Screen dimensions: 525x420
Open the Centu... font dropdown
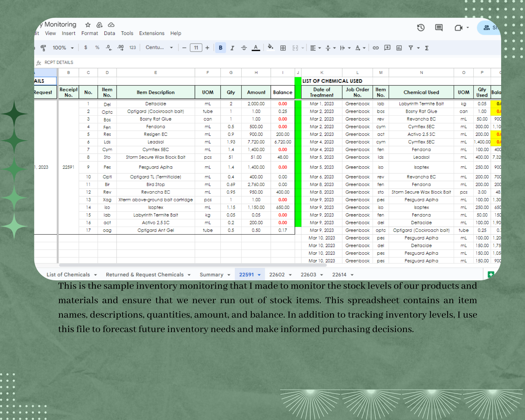[x=159, y=48]
